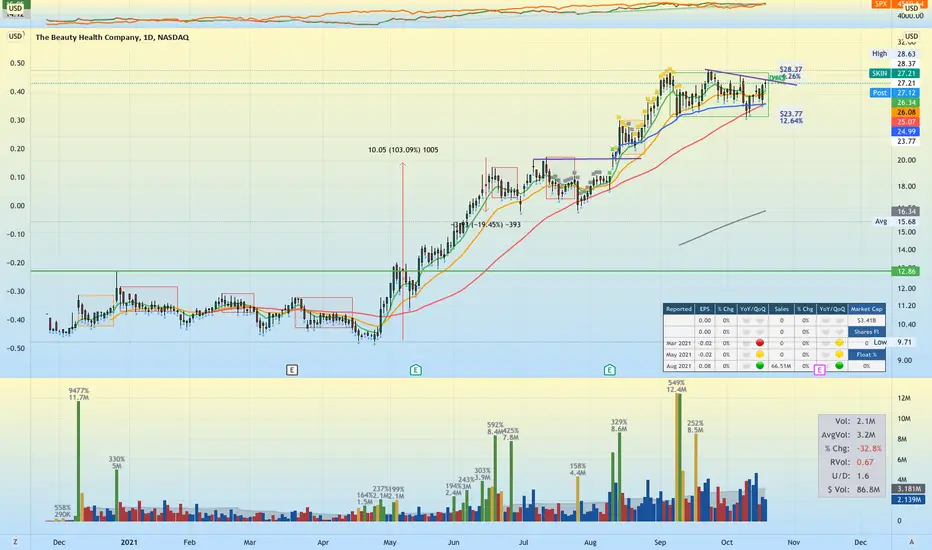This screenshot has height=550, width=932.
Task: Click the 329% 8.6M volume label
Action: point(619,425)
